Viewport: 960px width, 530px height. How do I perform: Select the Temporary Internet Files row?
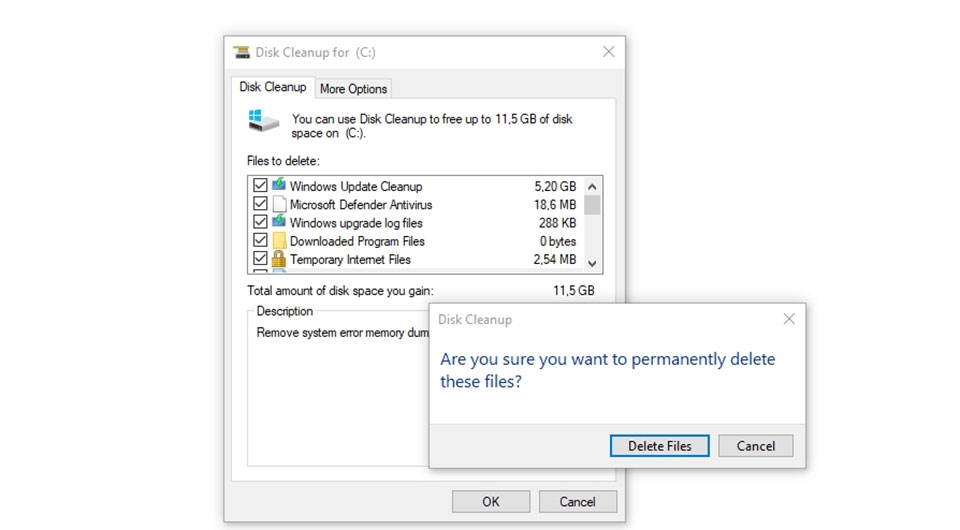416,259
